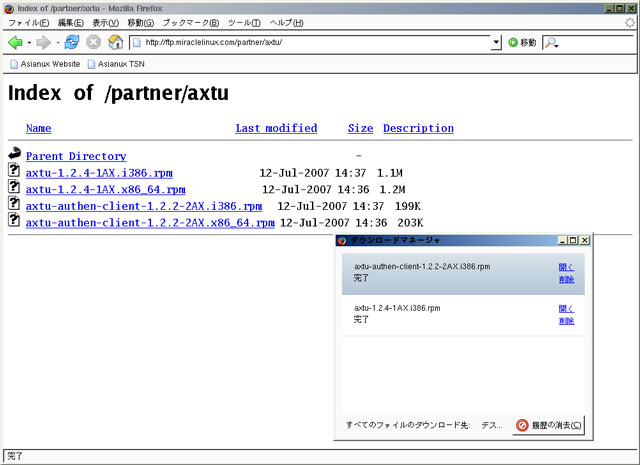Click inside the URL address field
The height and width of the screenshot is (465, 640).
[310, 42]
